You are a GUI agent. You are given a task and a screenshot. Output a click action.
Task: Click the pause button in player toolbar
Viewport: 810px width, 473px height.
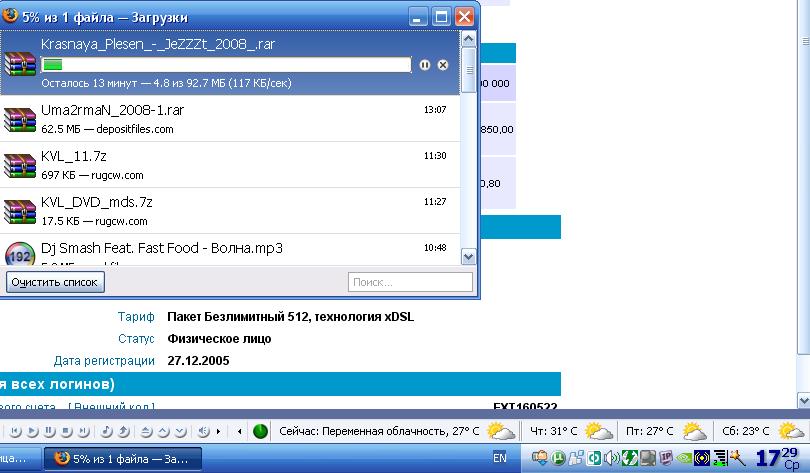[50, 431]
